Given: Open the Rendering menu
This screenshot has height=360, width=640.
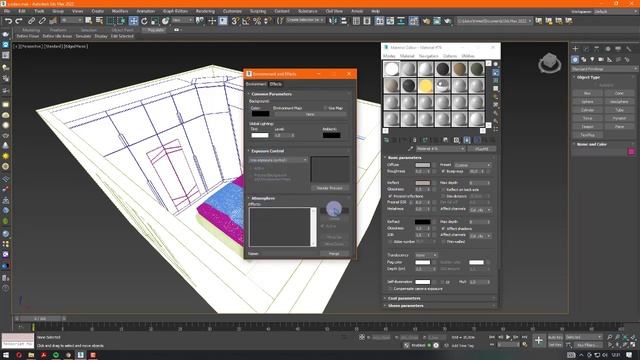Looking at the screenshot, I should tap(205, 11).
